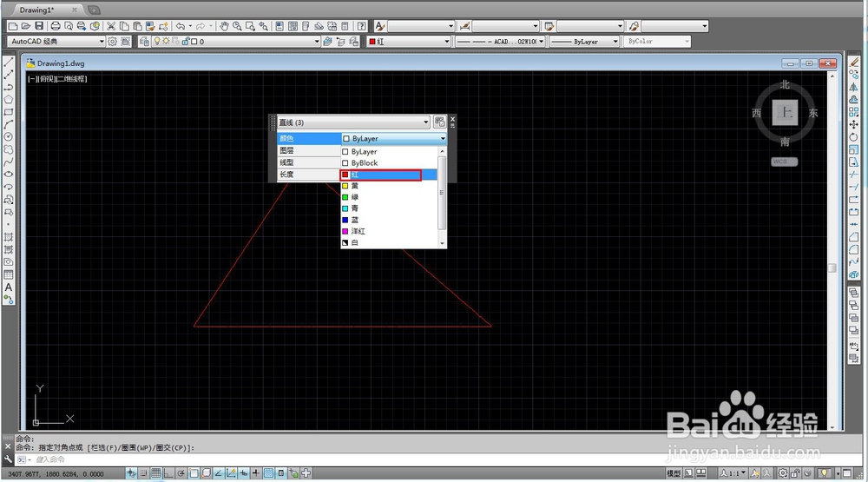
Task: Collapse the 颜色 ByLayer color dropdown
Action: point(443,138)
